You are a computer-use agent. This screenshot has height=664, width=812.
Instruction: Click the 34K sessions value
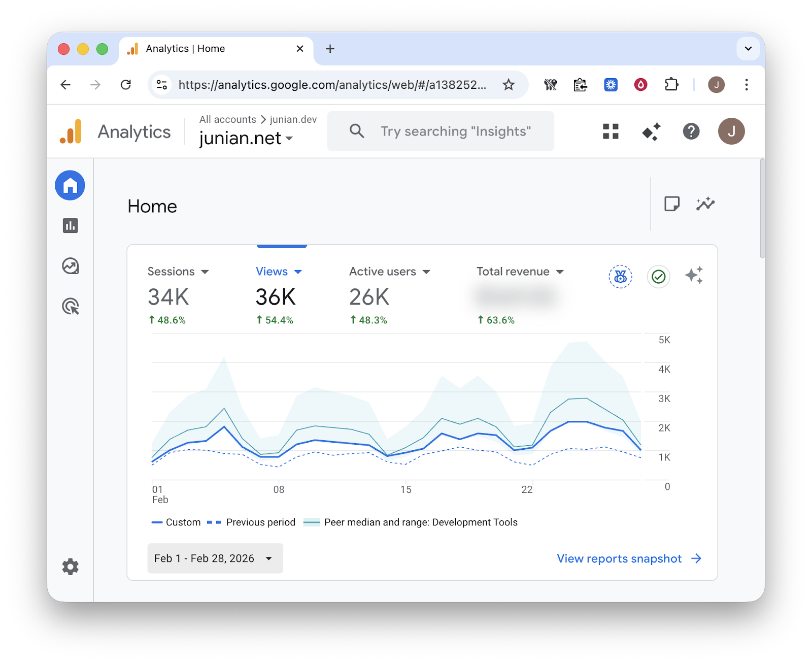pos(168,297)
